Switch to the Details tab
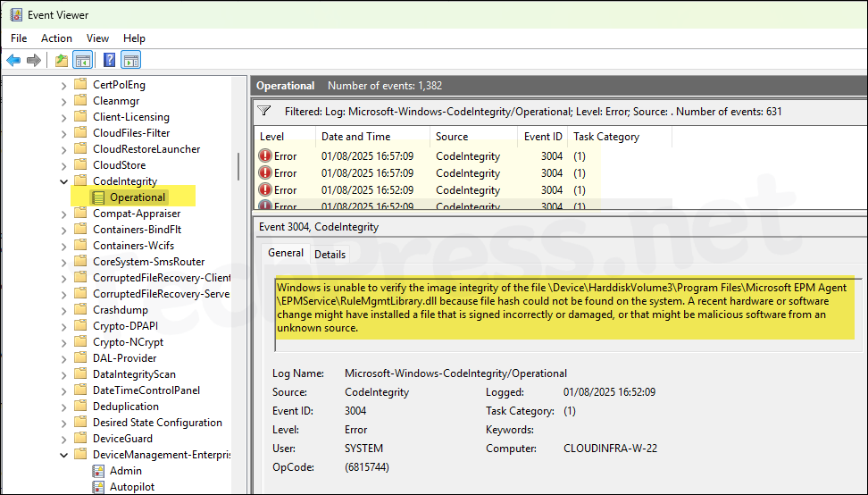 click(330, 254)
